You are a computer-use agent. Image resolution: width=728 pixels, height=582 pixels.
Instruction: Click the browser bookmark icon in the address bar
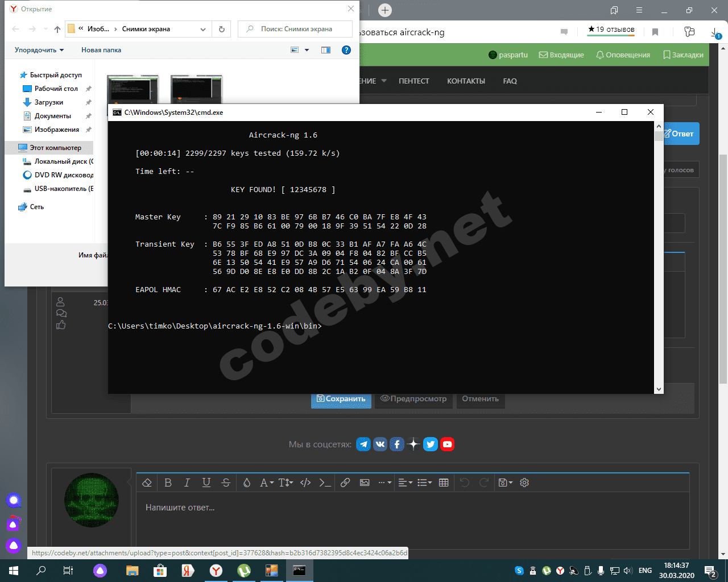click(x=655, y=32)
